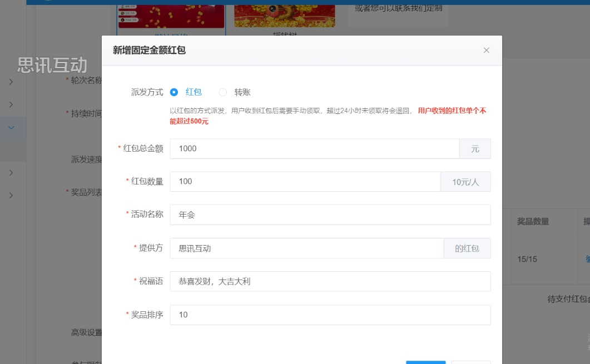Image resolution: width=590 pixels, height=364 pixels.
Task: Click the 派发方式 field label
Action: click(x=147, y=92)
